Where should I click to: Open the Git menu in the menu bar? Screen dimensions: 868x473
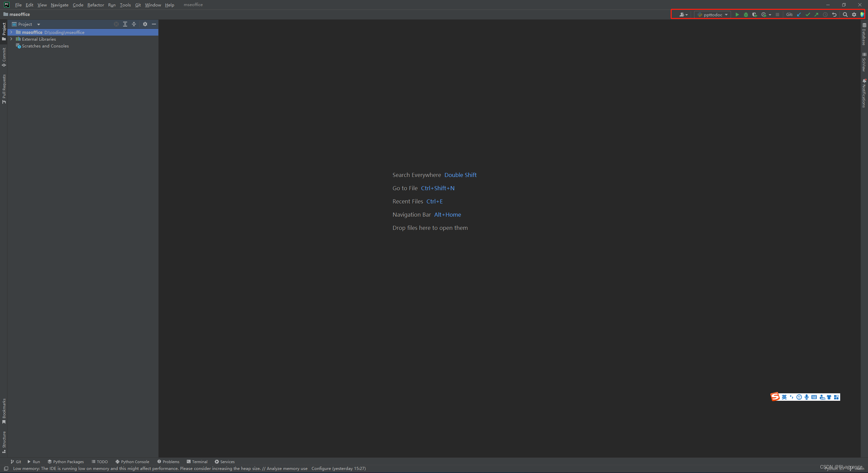138,5
